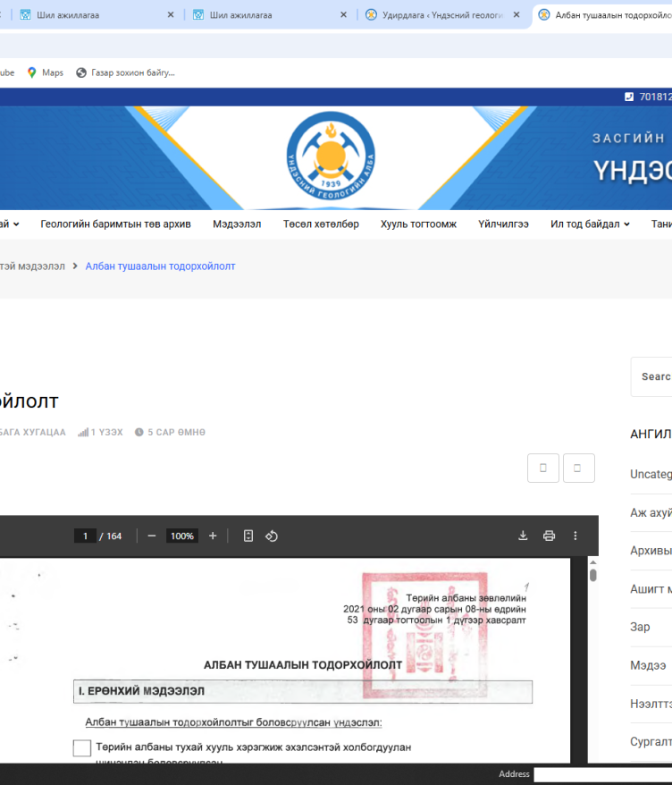Click the second square share button
The height and width of the screenshot is (785, 672).
click(578, 468)
